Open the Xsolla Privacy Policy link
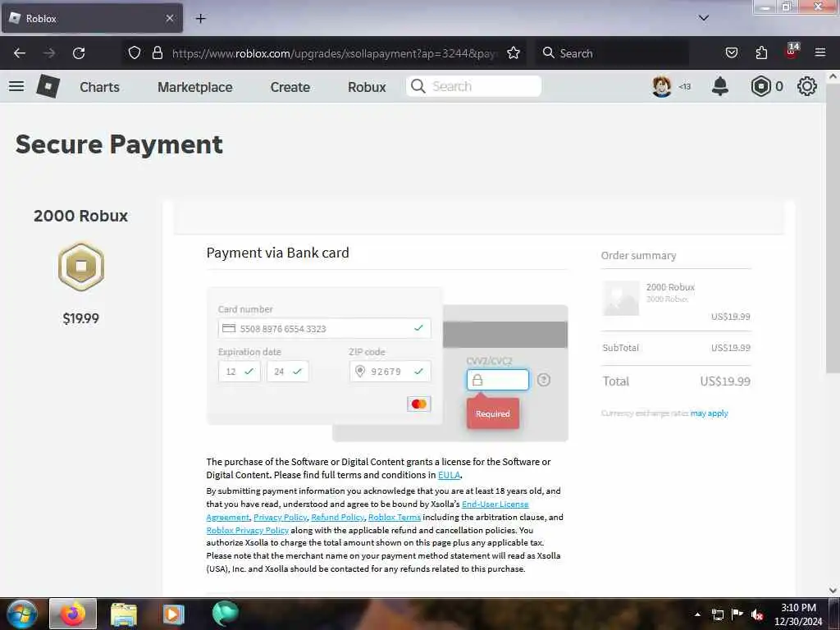This screenshot has height=630, width=840. coord(281,518)
